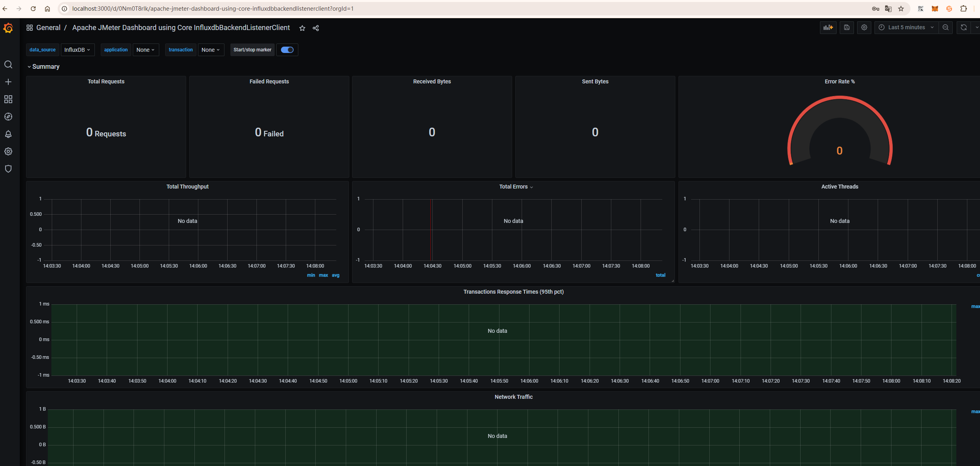Click the browser address bar URL
This screenshot has height=466, width=980.
click(x=213, y=9)
